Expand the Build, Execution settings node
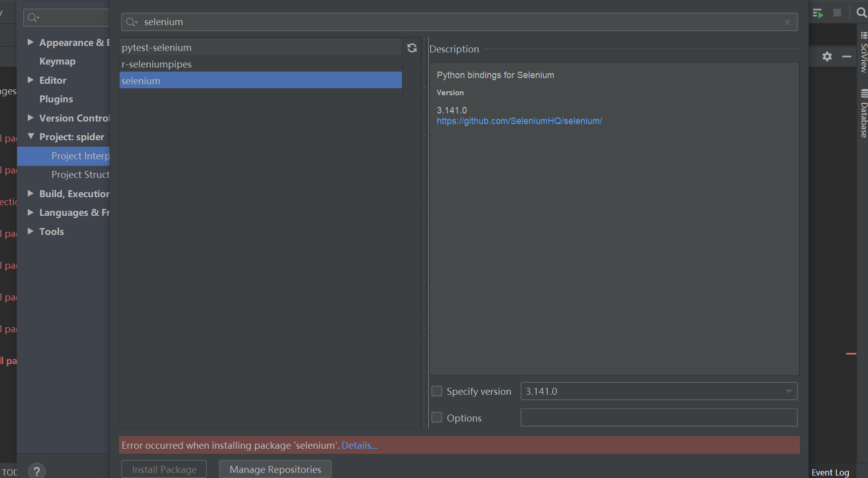Image resolution: width=868 pixels, height=478 pixels. pos(30,194)
